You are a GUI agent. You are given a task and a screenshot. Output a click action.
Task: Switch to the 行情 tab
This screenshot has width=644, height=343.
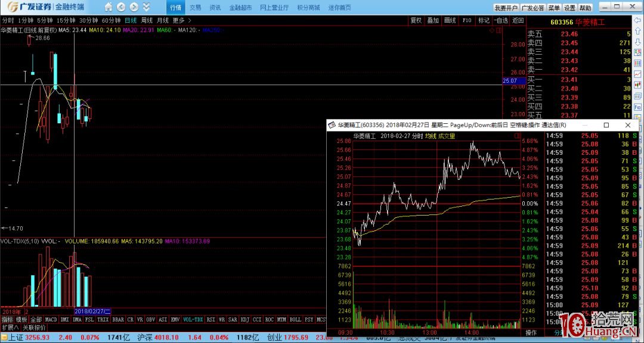point(175,7)
